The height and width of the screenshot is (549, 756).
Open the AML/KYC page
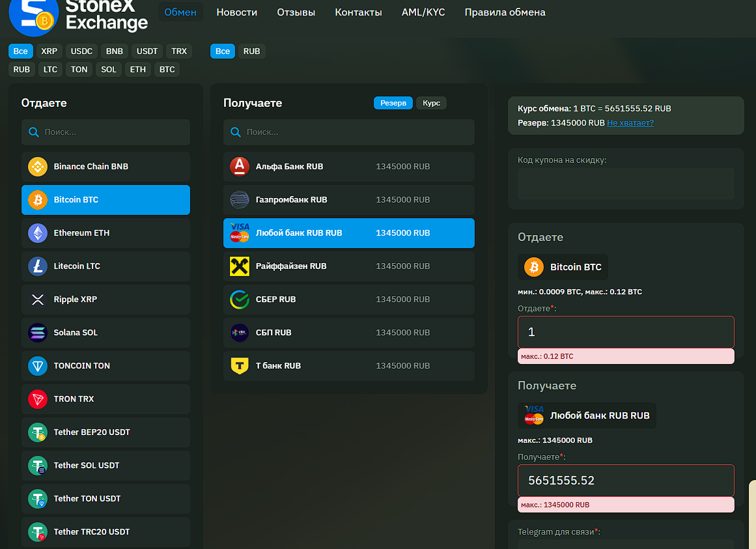click(423, 12)
